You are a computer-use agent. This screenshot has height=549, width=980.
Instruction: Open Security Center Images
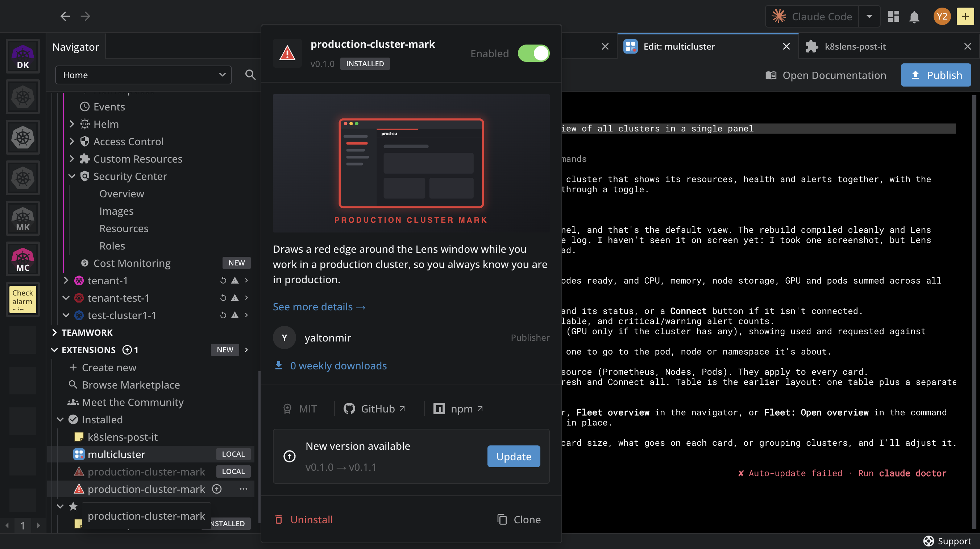point(116,211)
